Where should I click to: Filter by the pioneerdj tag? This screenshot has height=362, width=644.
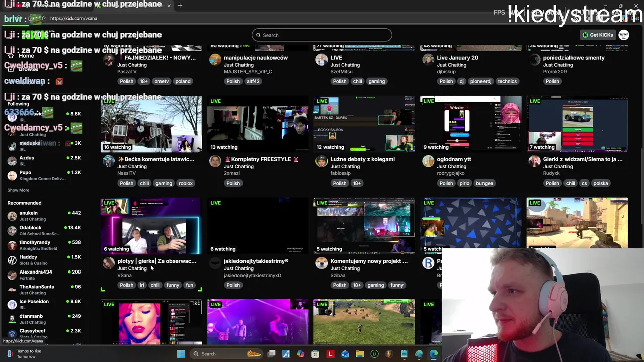pyautogui.click(x=480, y=81)
